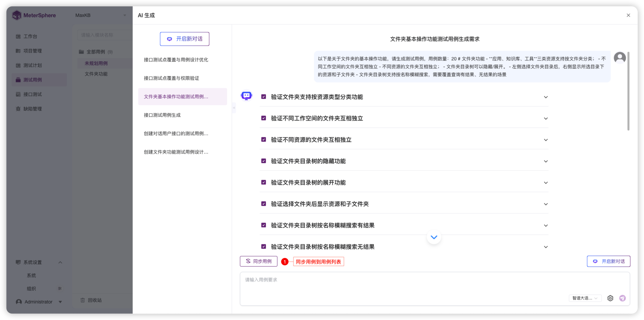Expand 模糊搜索无结果 test case
The height and width of the screenshot is (320, 644).
point(546,247)
